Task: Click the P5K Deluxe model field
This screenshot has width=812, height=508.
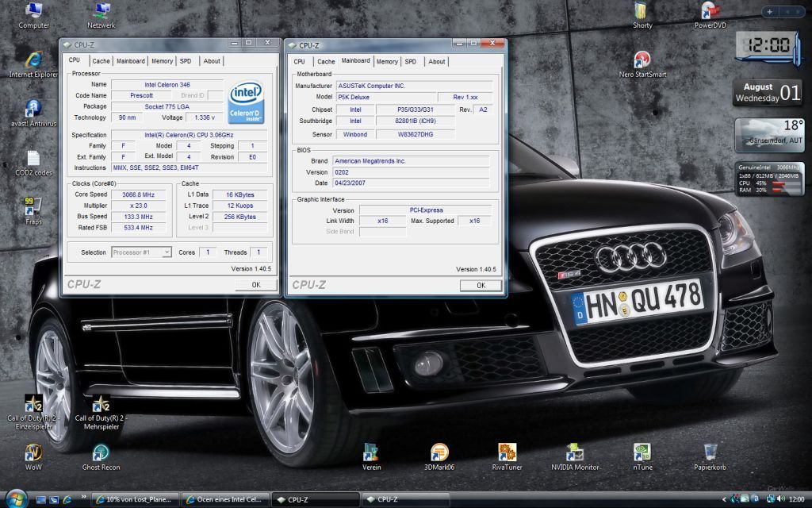Action: coord(385,97)
